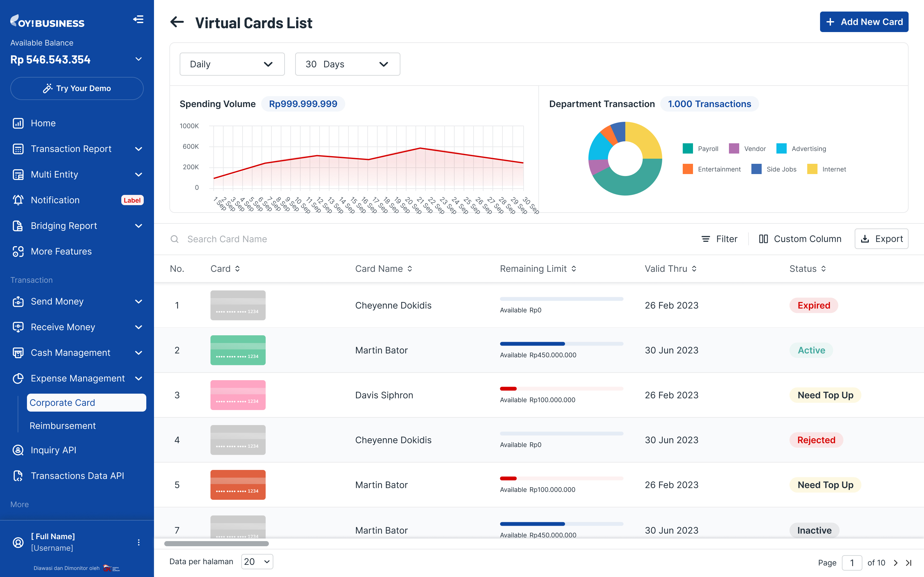Sort by the Remaining Limit column

[574, 269]
